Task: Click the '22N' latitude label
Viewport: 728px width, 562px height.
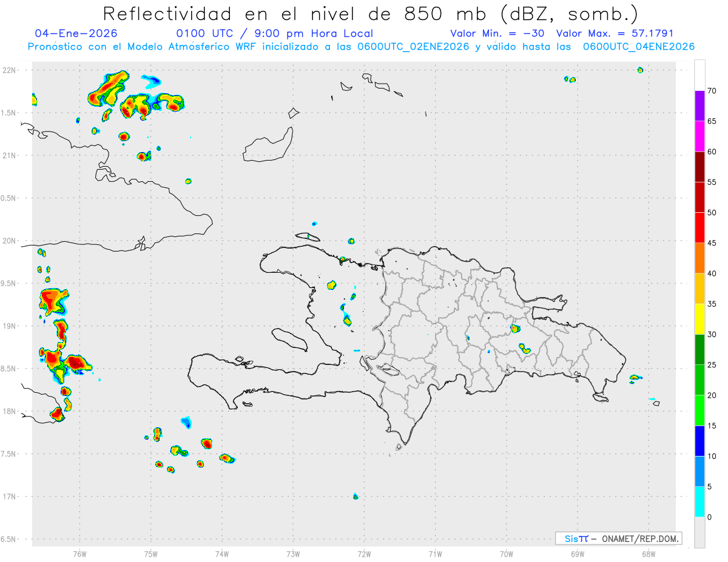Action: point(10,70)
